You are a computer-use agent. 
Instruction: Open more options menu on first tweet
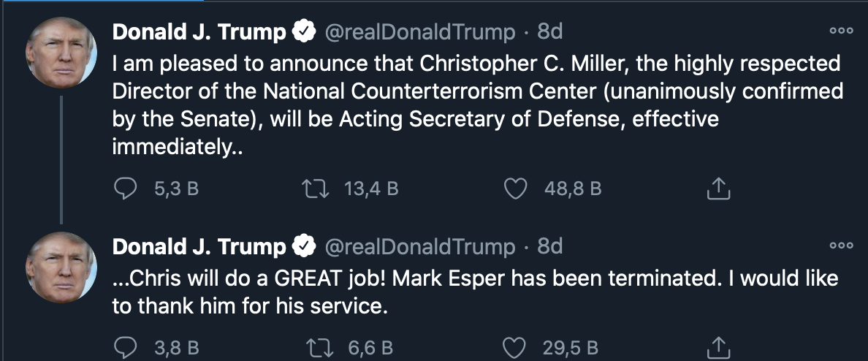[841, 31]
